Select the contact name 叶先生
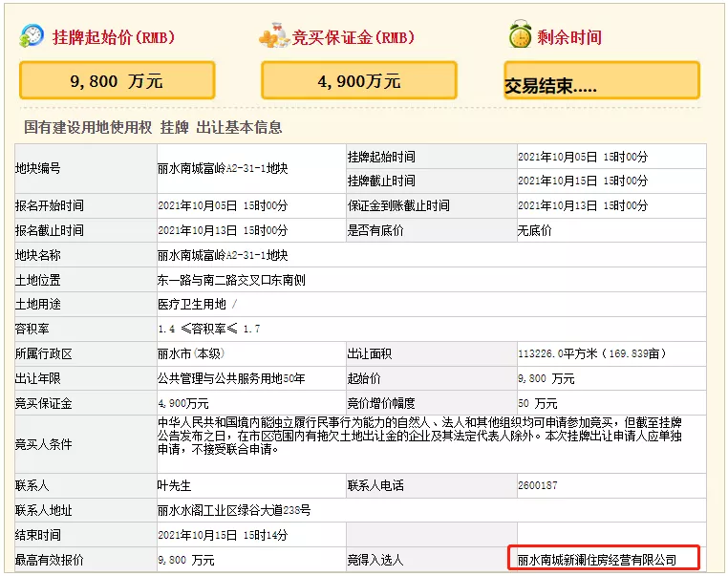Image resolution: width=728 pixels, height=576 pixels. coord(175,486)
